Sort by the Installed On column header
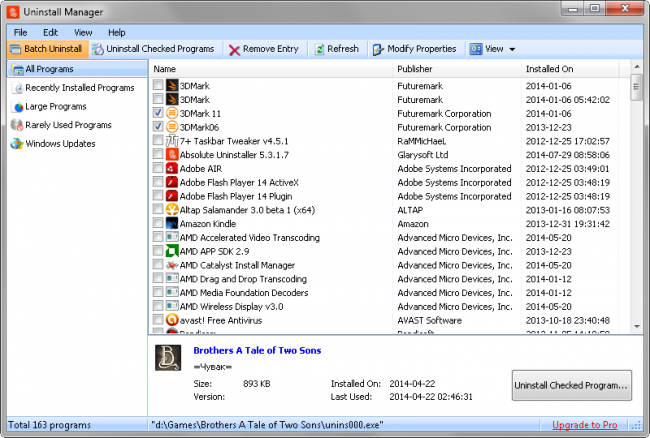650x438 pixels. [570, 69]
